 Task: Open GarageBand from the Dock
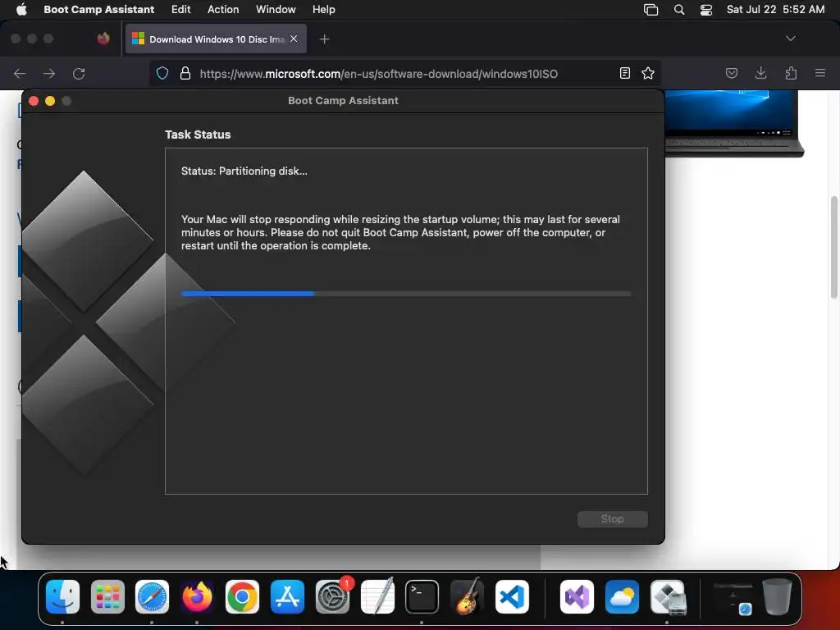point(467,597)
